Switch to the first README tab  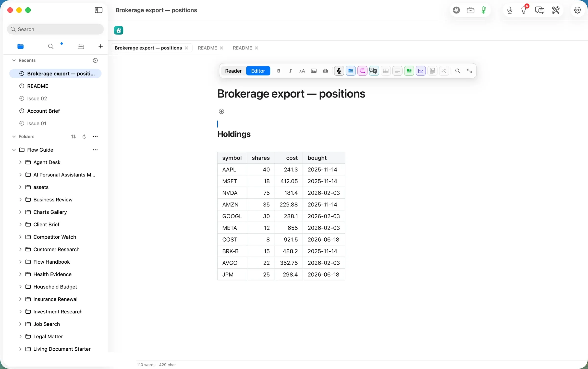(207, 48)
